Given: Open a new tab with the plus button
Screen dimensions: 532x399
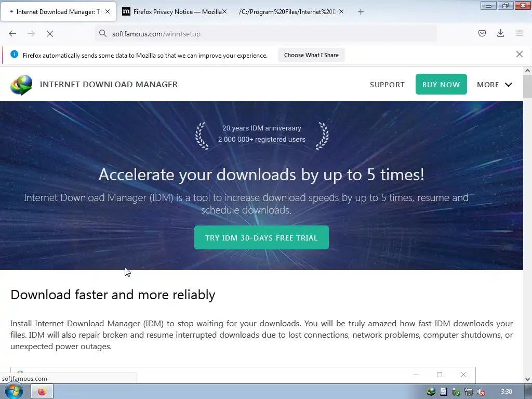Looking at the screenshot, I should 361,12.
